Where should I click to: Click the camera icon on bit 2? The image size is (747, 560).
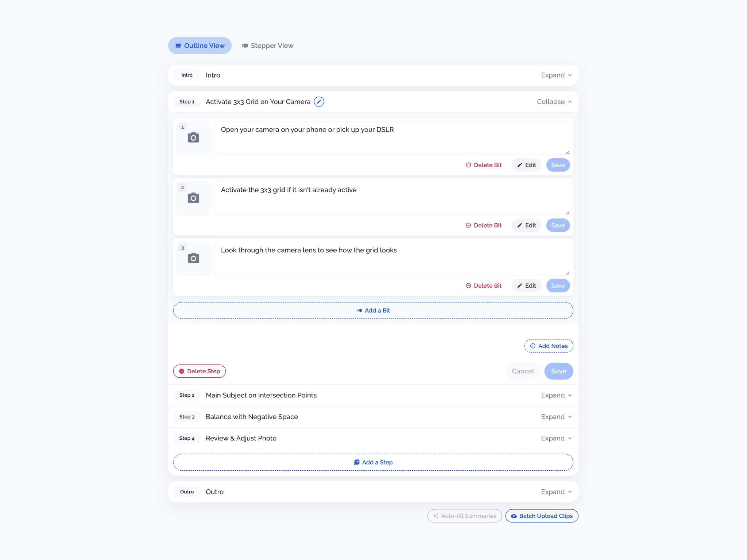(x=194, y=197)
